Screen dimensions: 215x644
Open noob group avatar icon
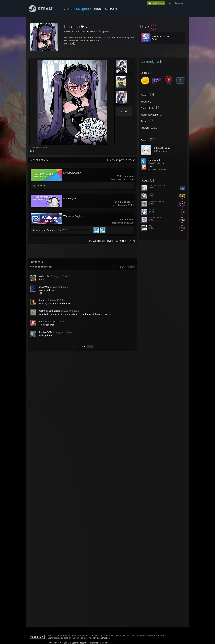143,167
